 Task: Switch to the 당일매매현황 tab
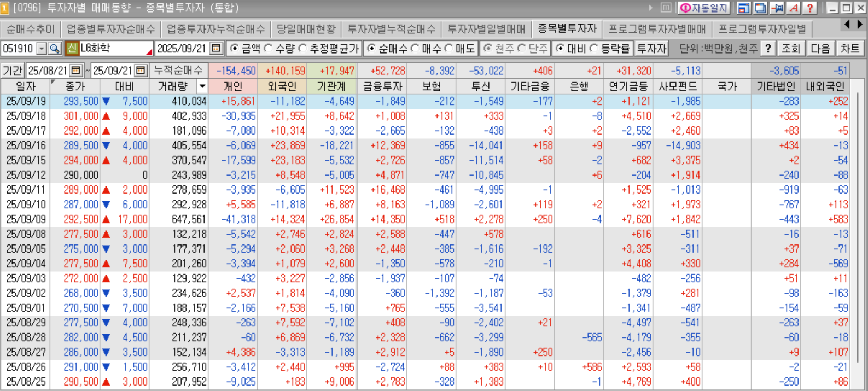click(306, 29)
